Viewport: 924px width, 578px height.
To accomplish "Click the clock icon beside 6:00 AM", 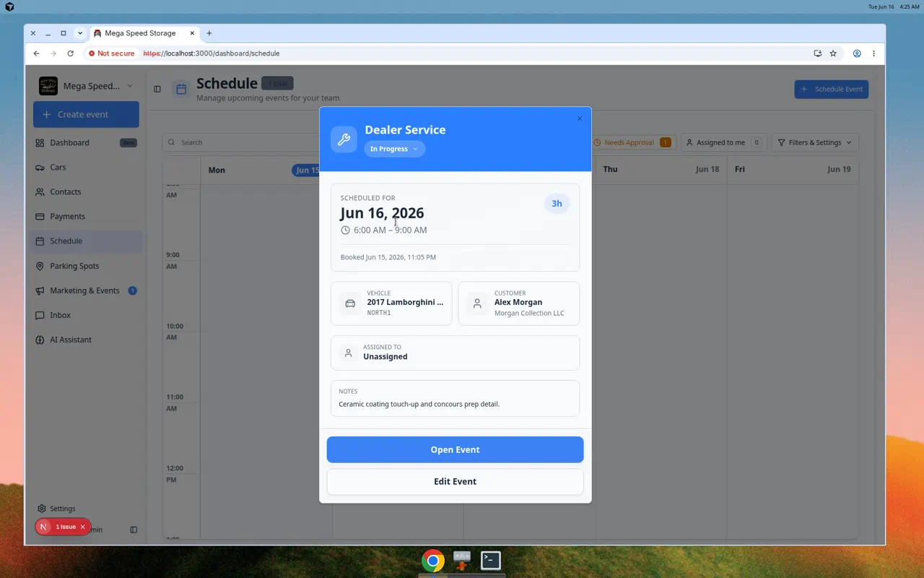I will tap(345, 230).
